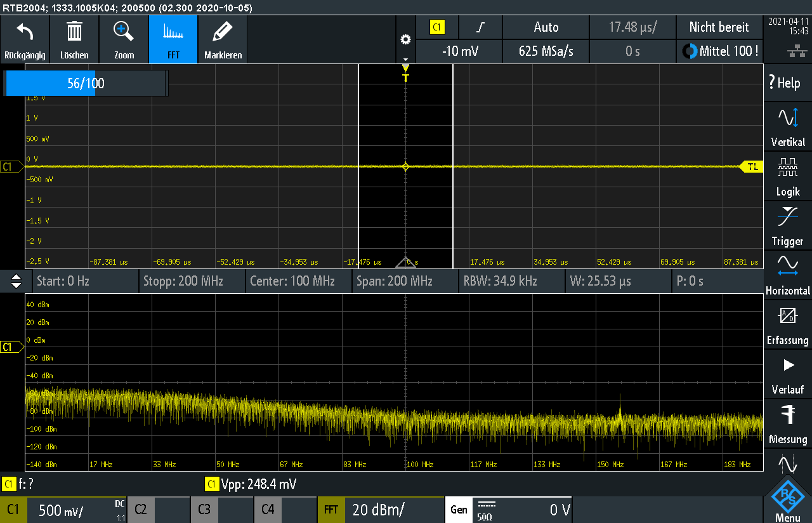The height and width of the screenshot is (523, 812).
Task: Tap the bottom trigger position triangle at 0 s
Action: coord(406,262)
